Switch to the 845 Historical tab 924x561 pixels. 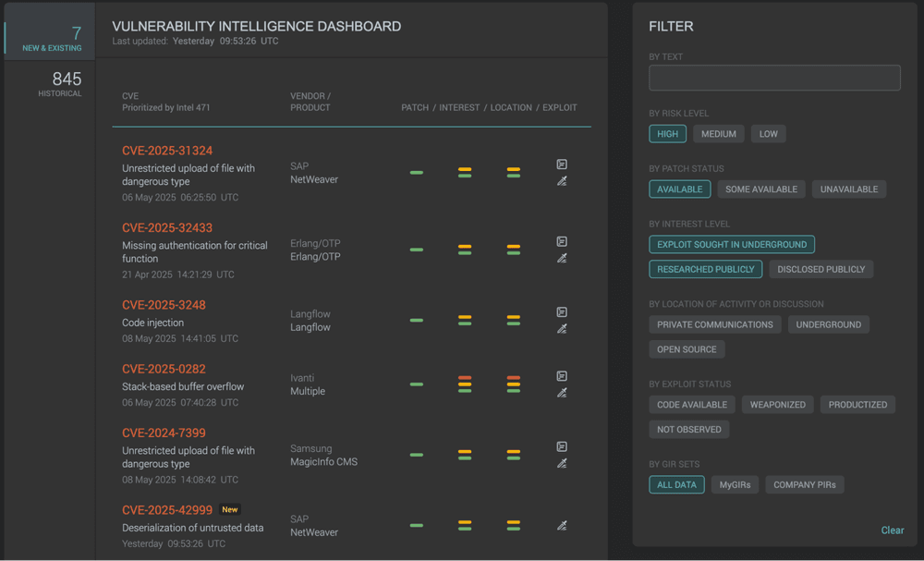coord(51,84)
